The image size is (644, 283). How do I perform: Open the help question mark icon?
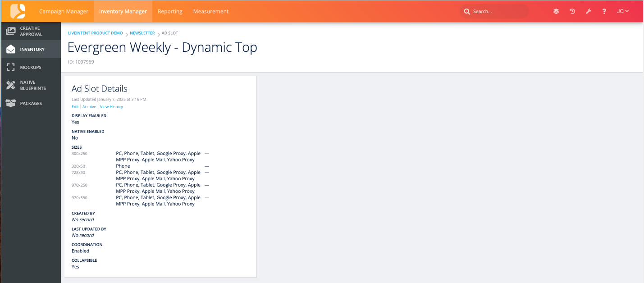(604, 11)
